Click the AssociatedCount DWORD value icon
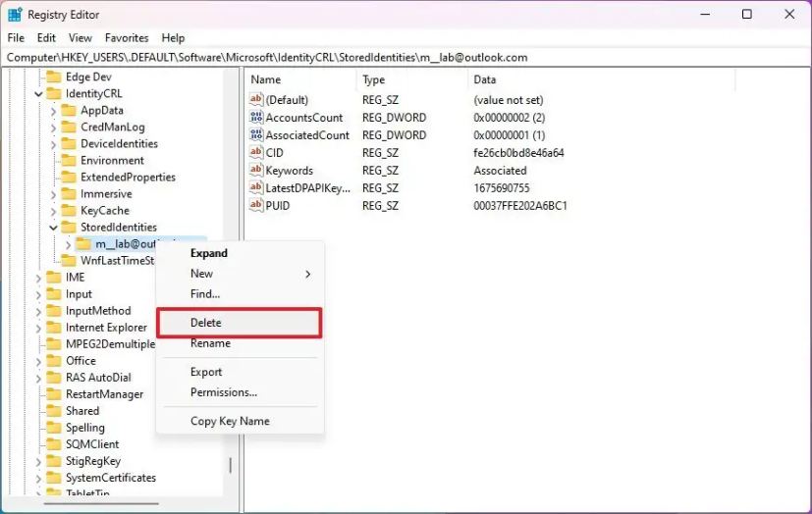This screenshot has width=812, height=514. point(256,135)
